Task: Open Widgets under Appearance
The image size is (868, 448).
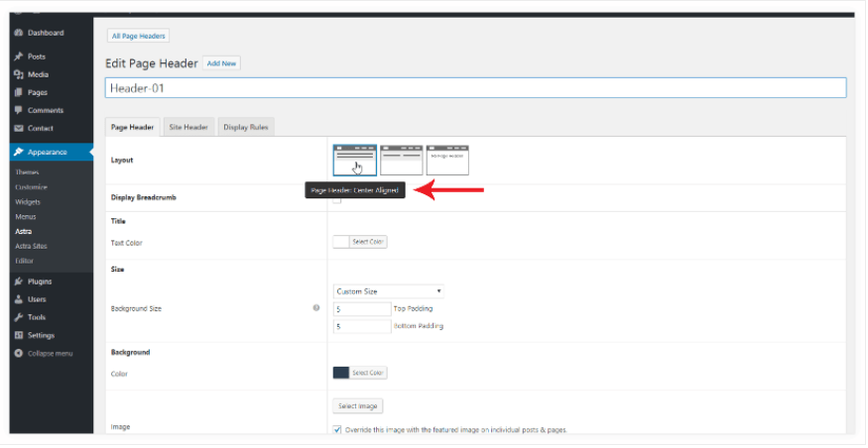Action: click(28, 202)
